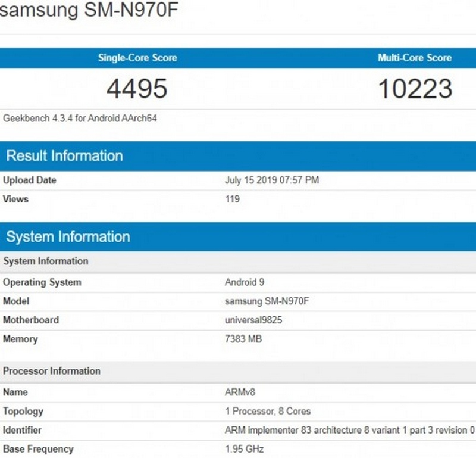
Task: Select the Memory label
Action: (x=20, y=339)
